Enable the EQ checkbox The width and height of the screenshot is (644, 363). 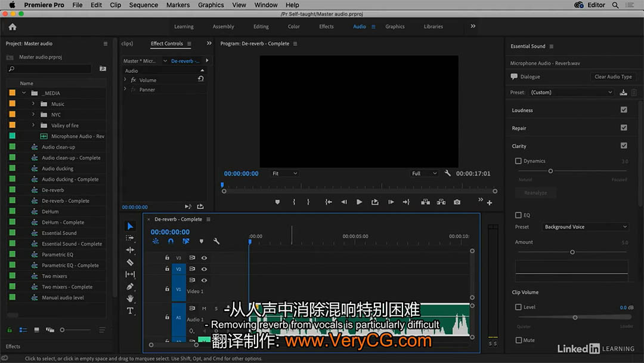tap(518, 215)
